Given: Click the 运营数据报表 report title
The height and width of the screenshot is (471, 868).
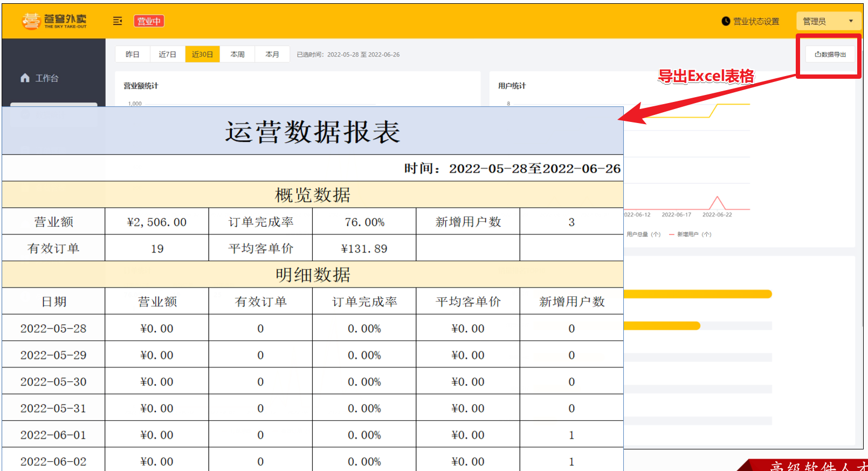Looking at the screenshot, I should tap(313, 132).
